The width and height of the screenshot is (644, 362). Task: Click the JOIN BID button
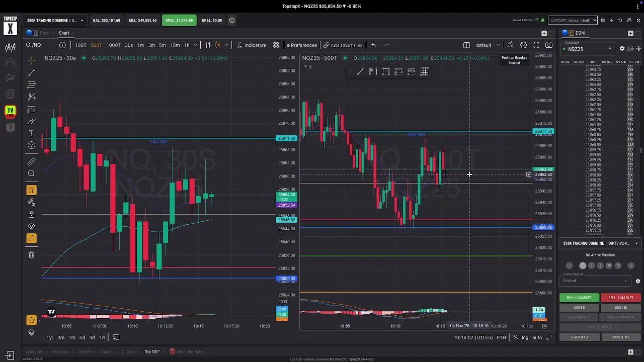[579, 308]
